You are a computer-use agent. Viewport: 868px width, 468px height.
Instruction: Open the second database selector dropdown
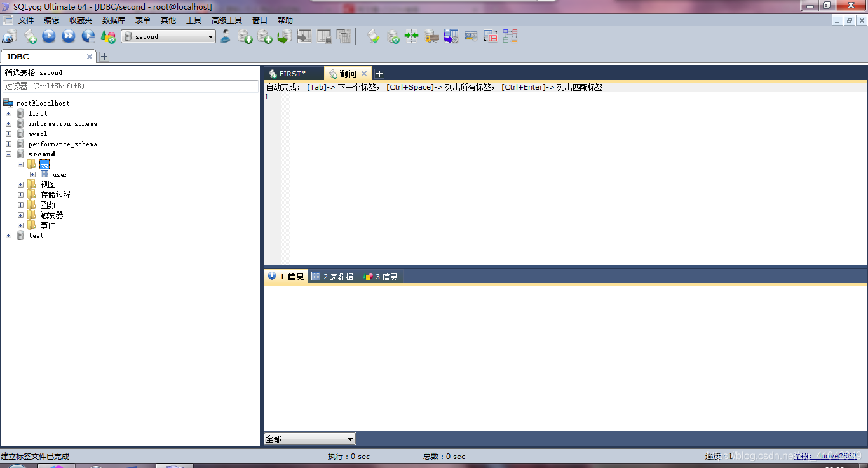[x=168, y=36]
